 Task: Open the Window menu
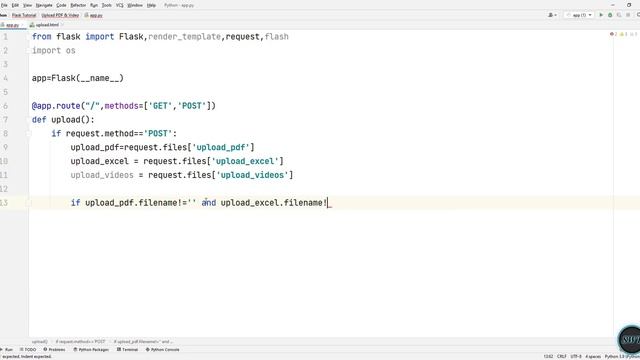(x=135, y=5)
